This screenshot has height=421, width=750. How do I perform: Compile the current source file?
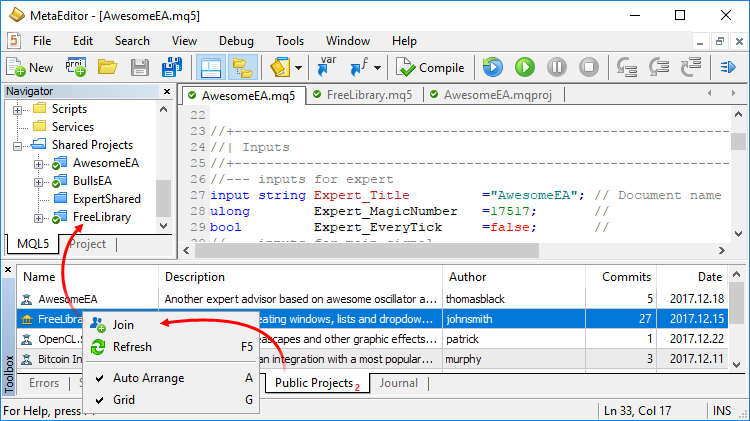click(430, 67)
